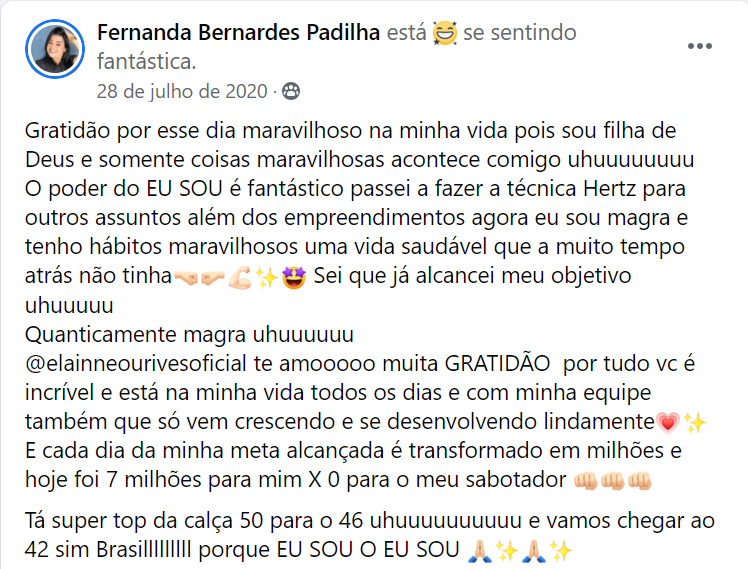Click the se sentindo text in header
This screenshot has width=748, height=569.
(520, 33)
